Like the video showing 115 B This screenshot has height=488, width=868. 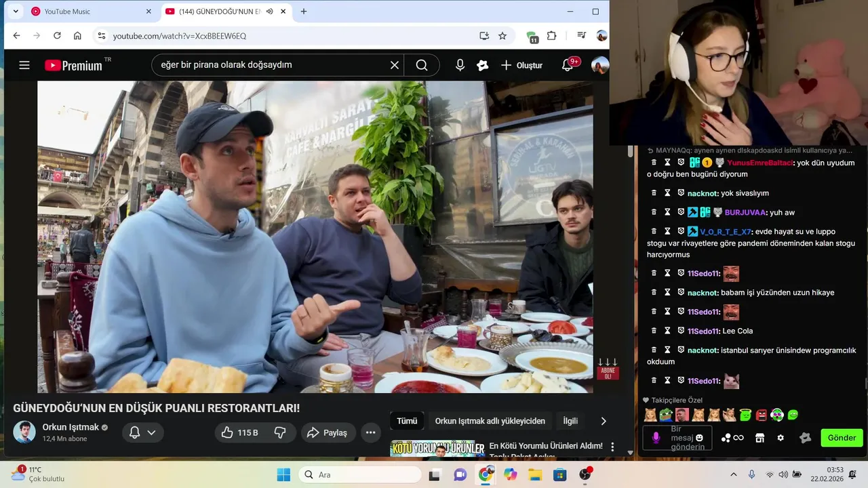coord(240,432)
